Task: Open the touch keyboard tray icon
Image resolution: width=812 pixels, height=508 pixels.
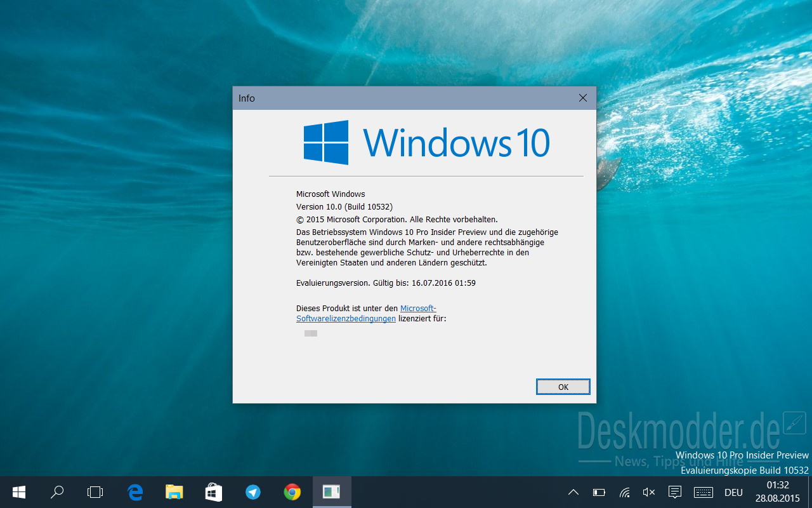Action: [704, 492]
